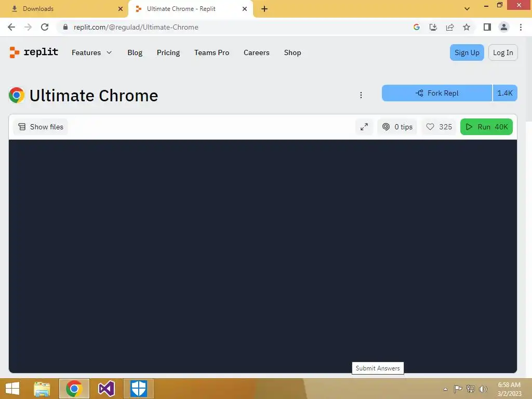The image size is (532, 399).
Task: Expand the Features dropdown menu
Action: point(91,52)
